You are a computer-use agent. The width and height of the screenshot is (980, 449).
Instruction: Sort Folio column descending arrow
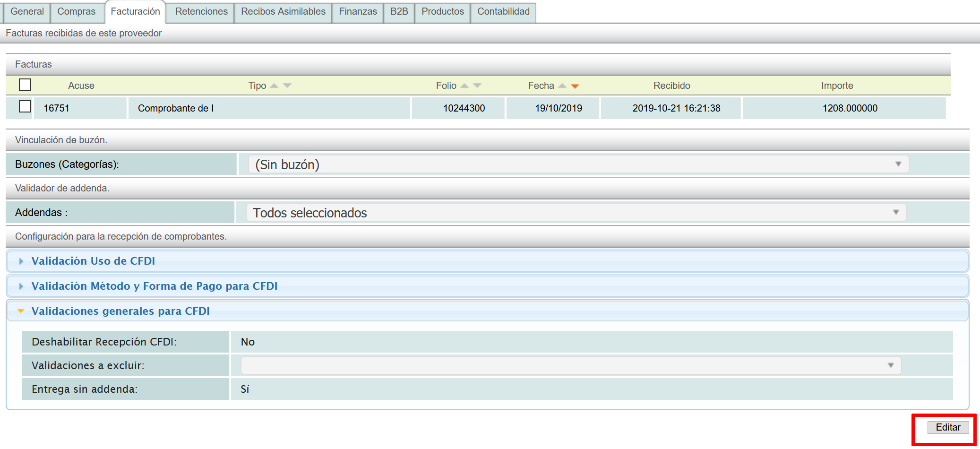(477, 86)
